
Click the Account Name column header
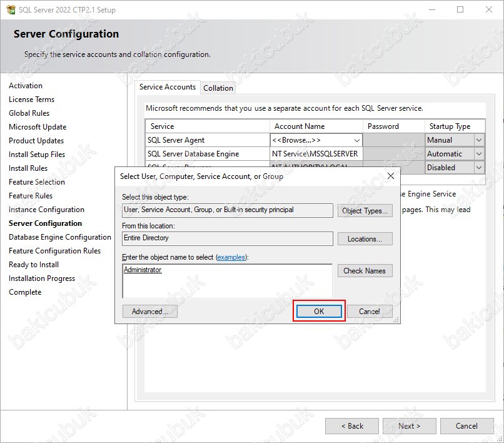coord(316,126)
